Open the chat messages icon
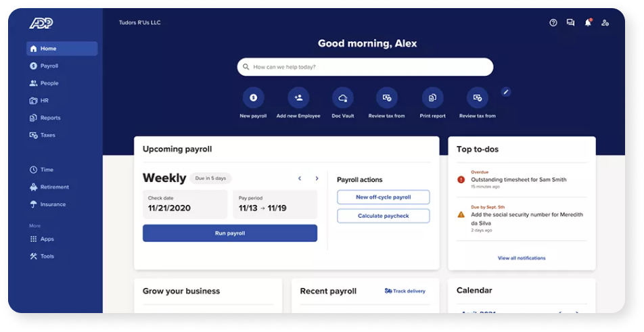The image size is (644, 332). click(x=570, y=22)
